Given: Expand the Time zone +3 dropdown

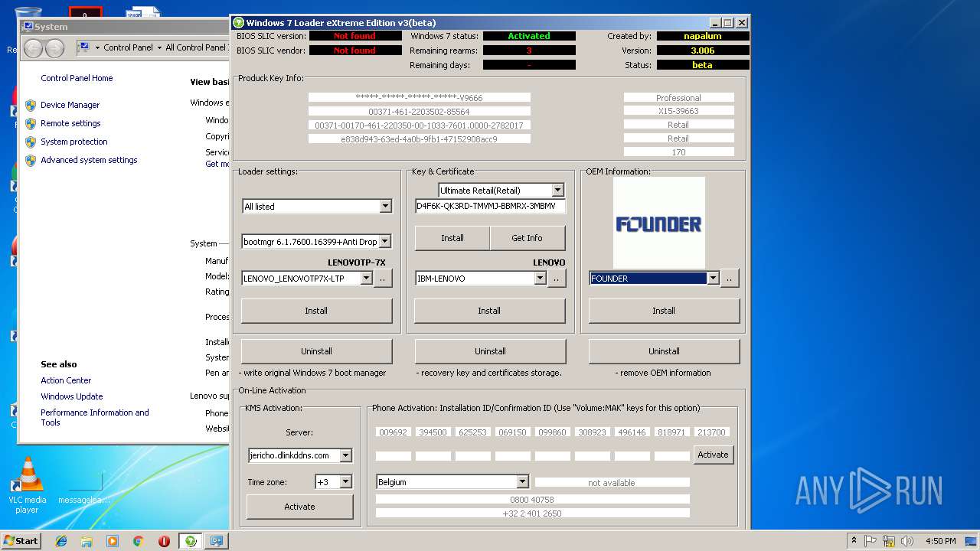Looking at the screenshot, I should [345, 481].
